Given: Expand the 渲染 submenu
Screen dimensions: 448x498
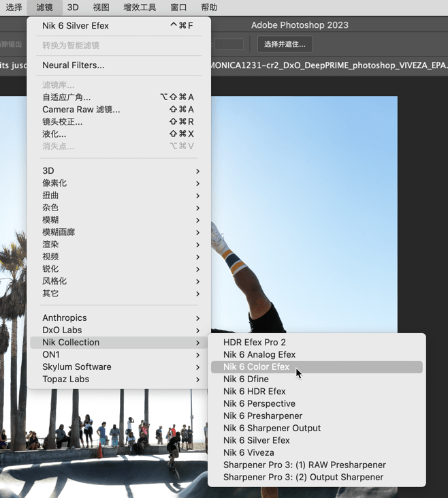Looking at the screenshot, I should [x=118, y=245].
